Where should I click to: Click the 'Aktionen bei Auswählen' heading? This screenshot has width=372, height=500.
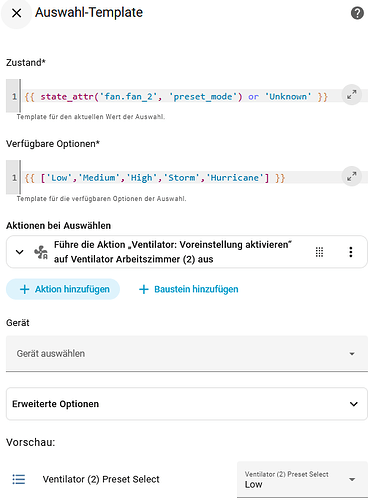click(x=58, y=226)
